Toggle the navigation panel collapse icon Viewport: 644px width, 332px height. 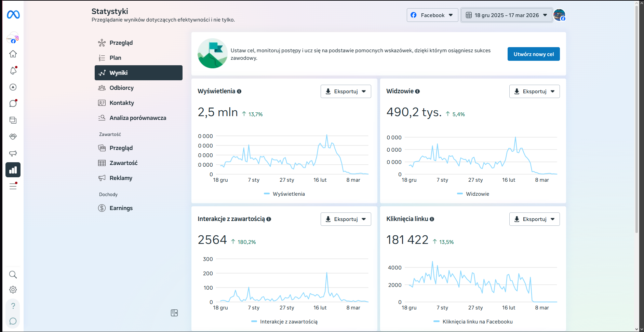click(x=174, y=313)
